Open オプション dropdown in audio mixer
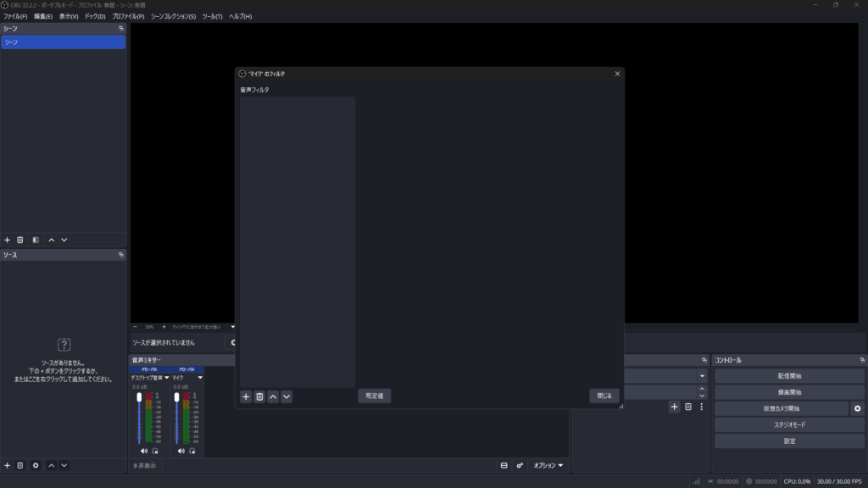The width and height of the screenshot is (868, 488). pos(548,466)
